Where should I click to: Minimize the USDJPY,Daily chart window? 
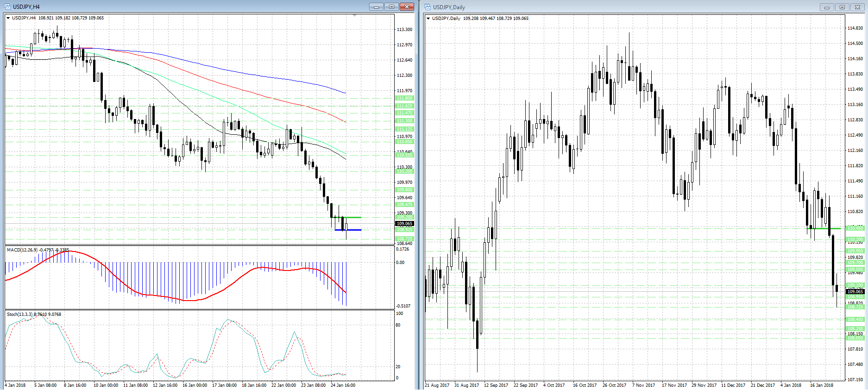pos(827,7)
